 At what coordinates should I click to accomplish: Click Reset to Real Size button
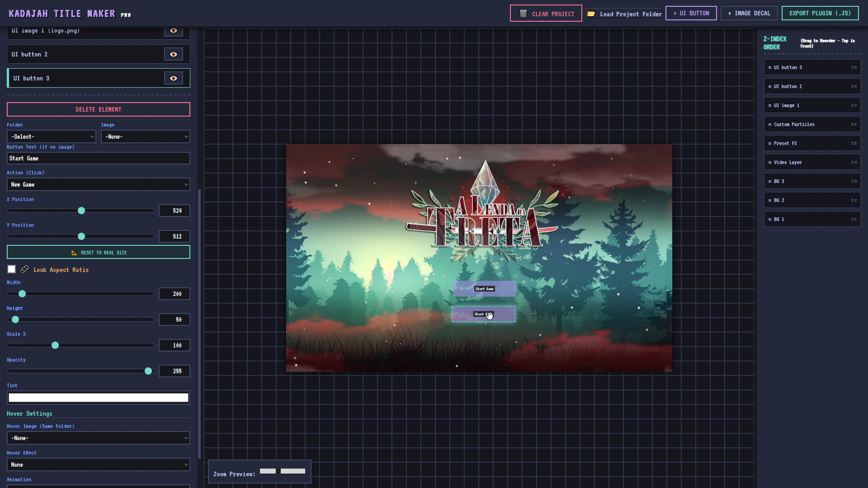click(98, 252)
